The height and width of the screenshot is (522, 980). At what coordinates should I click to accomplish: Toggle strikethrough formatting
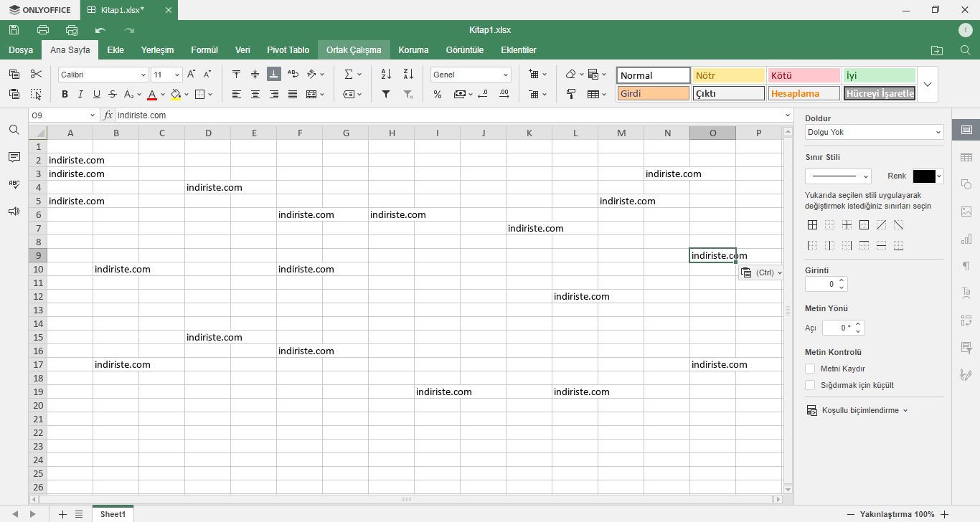click(113, 94)
